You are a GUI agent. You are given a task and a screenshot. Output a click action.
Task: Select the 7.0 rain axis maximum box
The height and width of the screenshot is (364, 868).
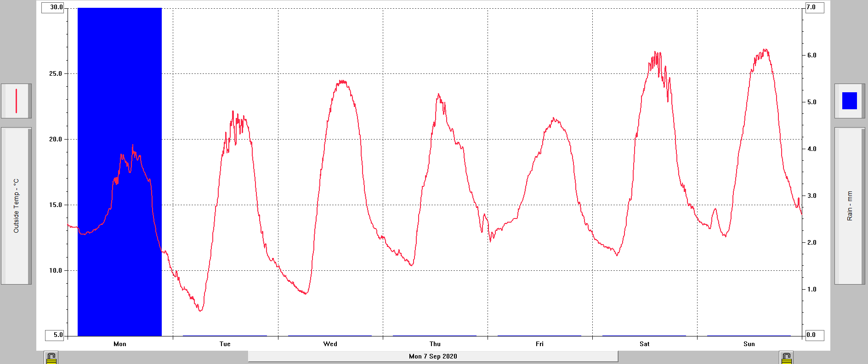pyautogui.click(x=814, y=7)
